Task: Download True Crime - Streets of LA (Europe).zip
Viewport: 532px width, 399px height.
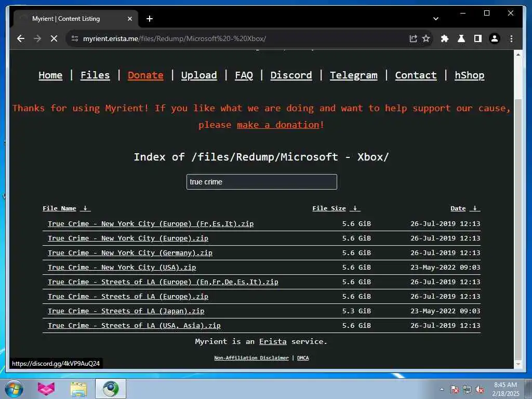Action: (x=128, y=297)
